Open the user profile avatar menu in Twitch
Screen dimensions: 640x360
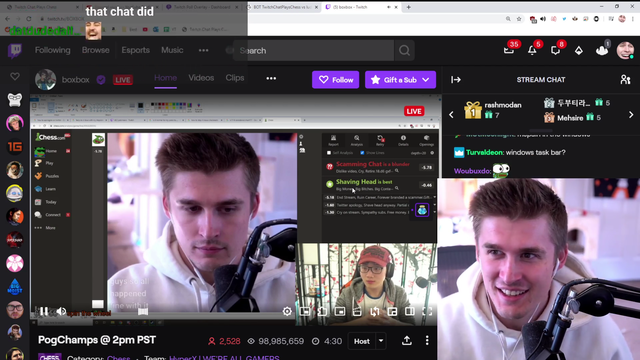coord(625,50)
